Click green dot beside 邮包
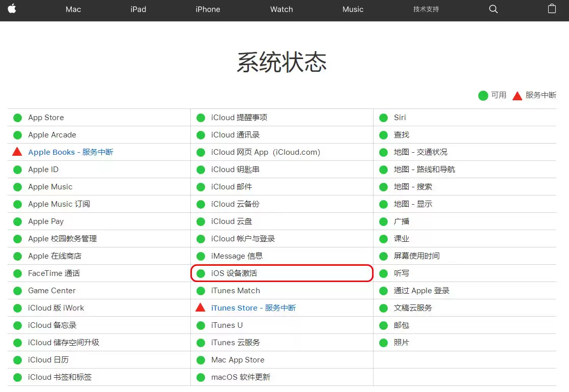569x392 pixels. [x=384, y=325]
